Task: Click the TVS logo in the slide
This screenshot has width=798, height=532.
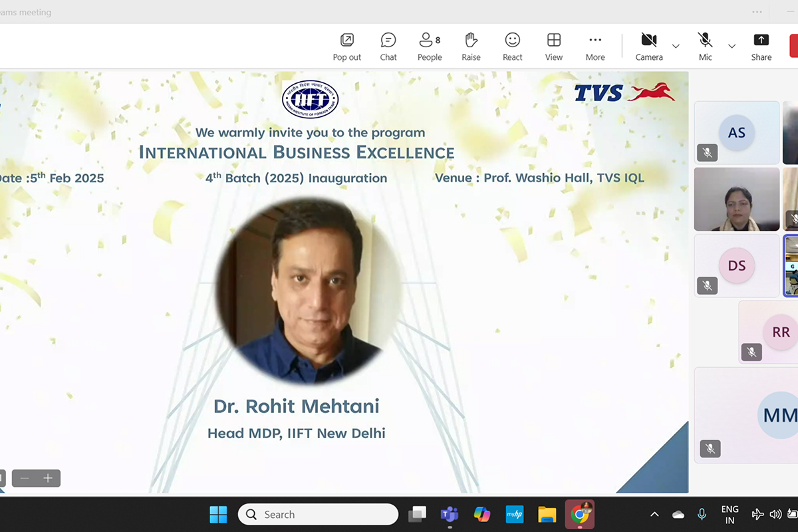Action: pos(624,92)
